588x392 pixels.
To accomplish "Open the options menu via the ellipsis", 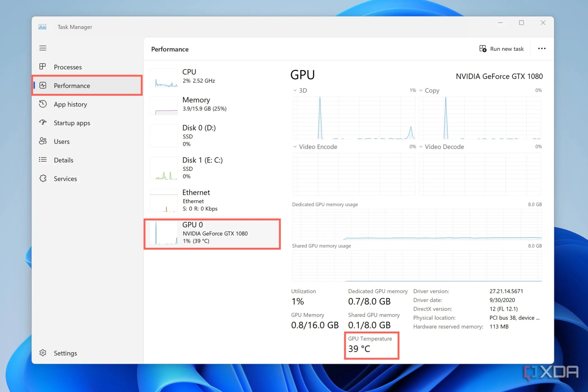I will click(x=542, y=48).
